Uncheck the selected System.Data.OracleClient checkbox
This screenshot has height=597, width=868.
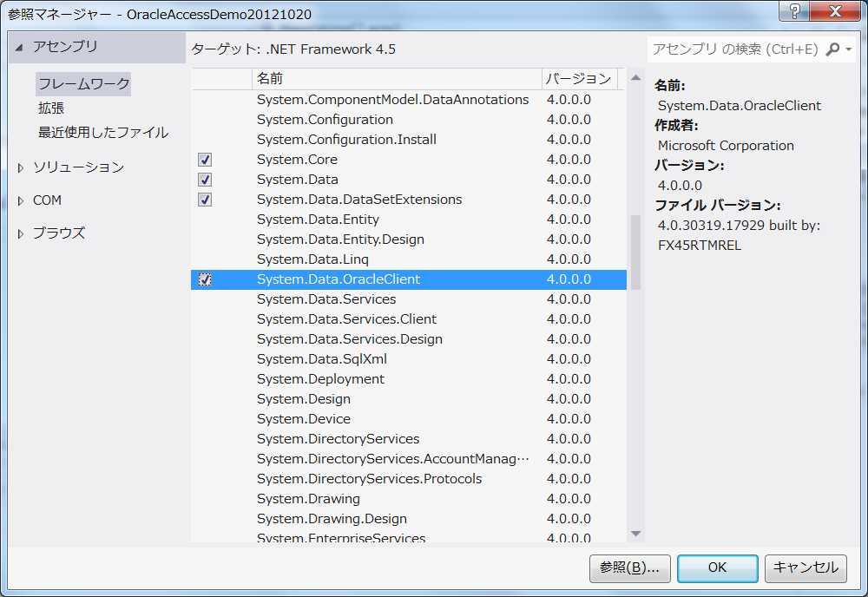coord(205,279)
